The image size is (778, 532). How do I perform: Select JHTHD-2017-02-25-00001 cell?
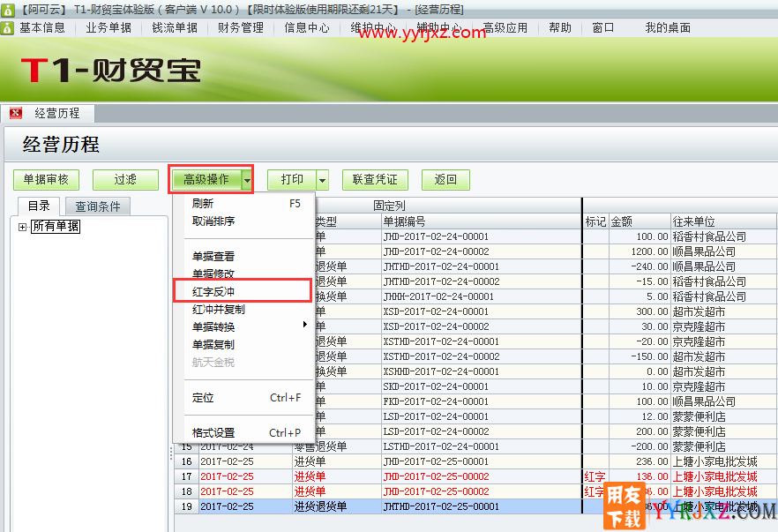click(482, 506)
